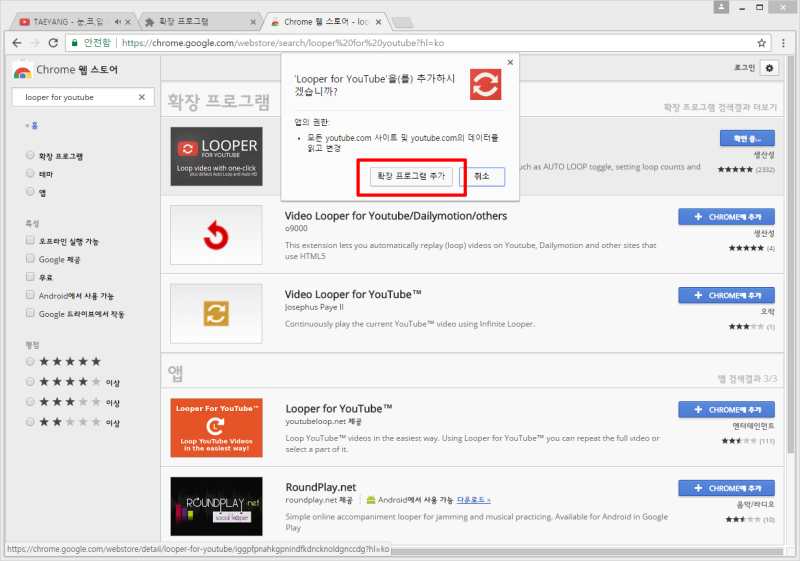Select four stars and up filter
This screenshot has width=800, height=561.
(30, 381)
